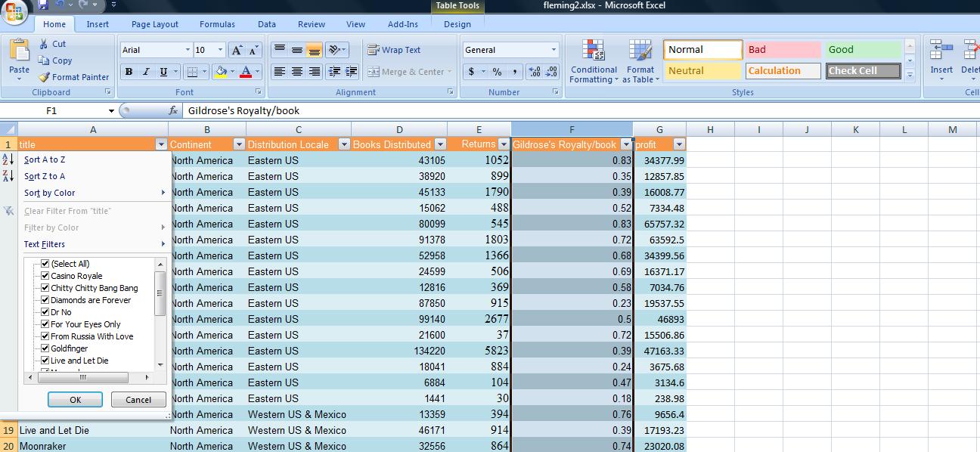Uncheck From Russia With Love filter
This screenshot has height=452, width=980.
(x=45, y=336)
